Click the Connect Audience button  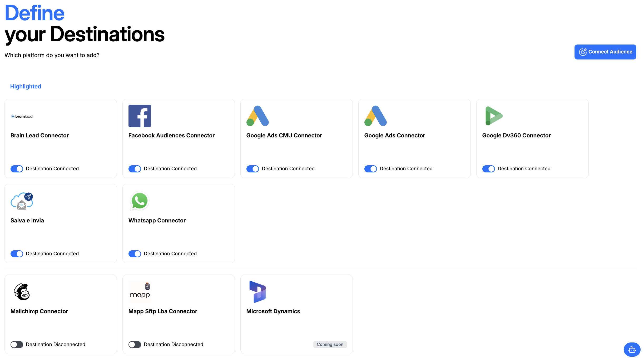(x=605, y=52)
